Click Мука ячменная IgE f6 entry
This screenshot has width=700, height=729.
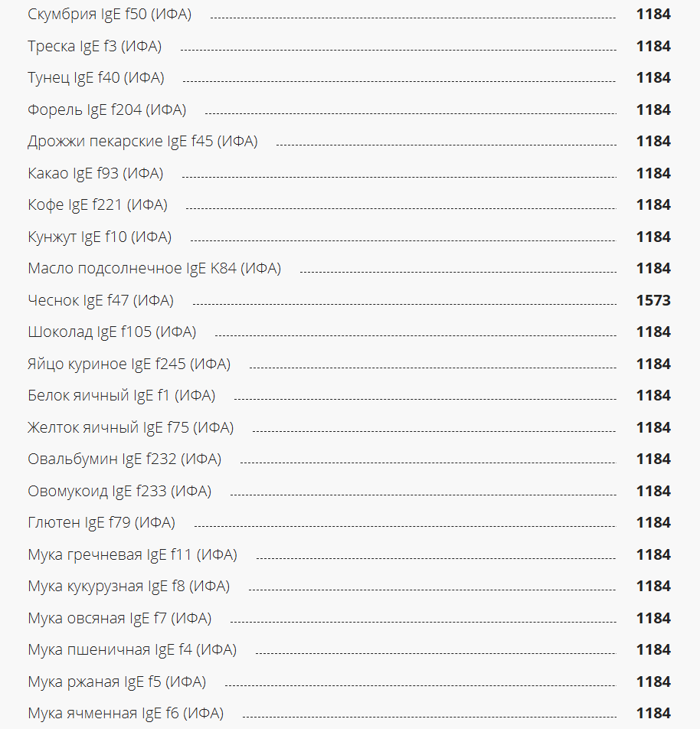126,714
